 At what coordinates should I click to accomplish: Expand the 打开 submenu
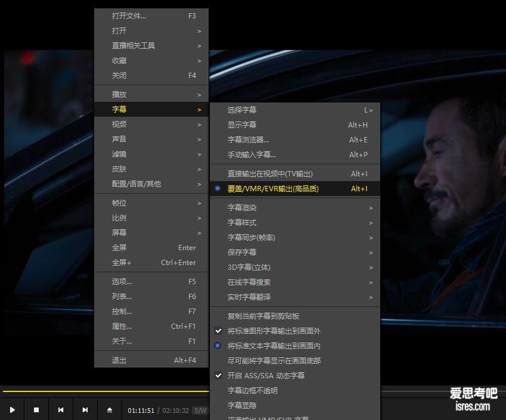tap(151, 30)
